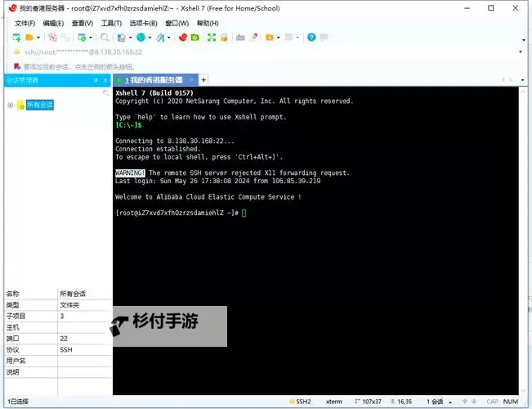This screenshot has height=409, width=532.
Task: Click the 16,35 cursor position indicator
Action: tap(401, 402)
